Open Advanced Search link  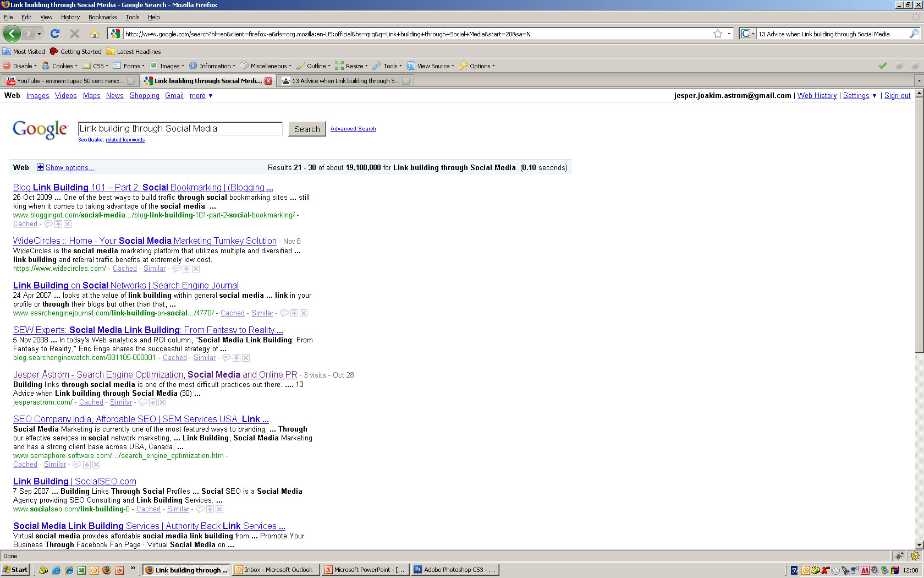coord(353,129)
